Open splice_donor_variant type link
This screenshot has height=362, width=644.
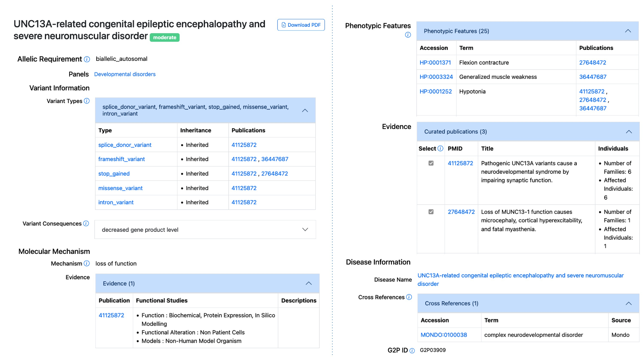[125, 145]
